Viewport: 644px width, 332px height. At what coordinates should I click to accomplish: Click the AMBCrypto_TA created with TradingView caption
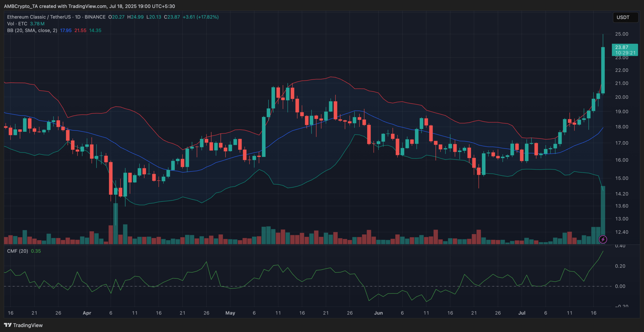(89, 6)
